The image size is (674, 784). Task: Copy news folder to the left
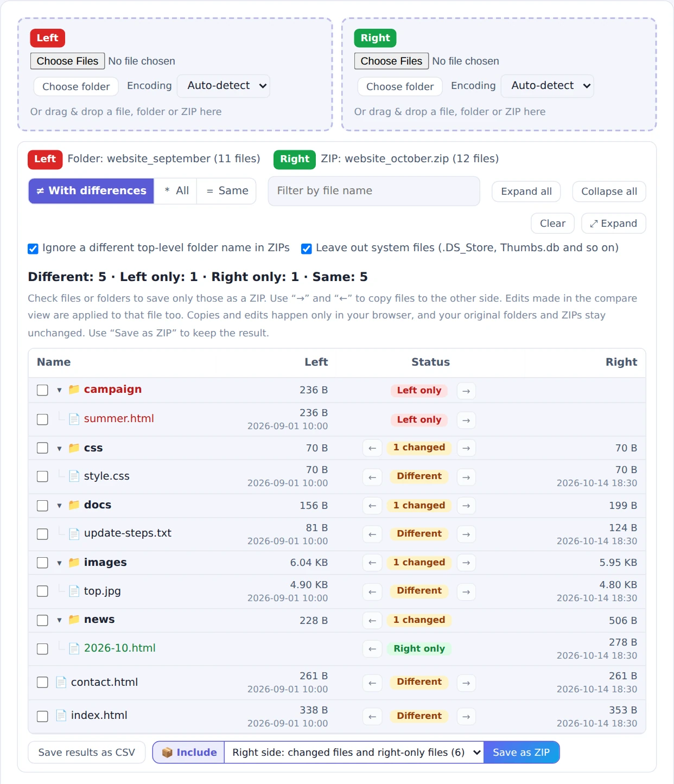click(372, 620)
